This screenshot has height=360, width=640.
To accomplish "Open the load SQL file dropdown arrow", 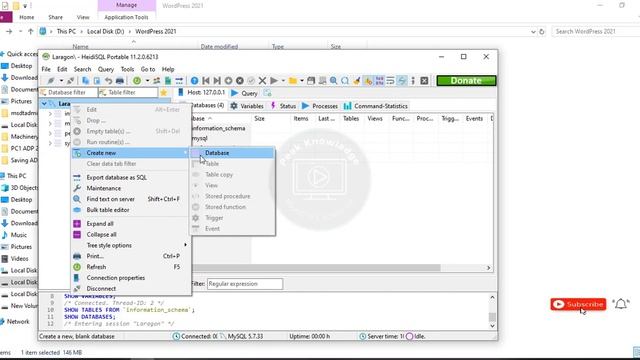I will (302, 81).
